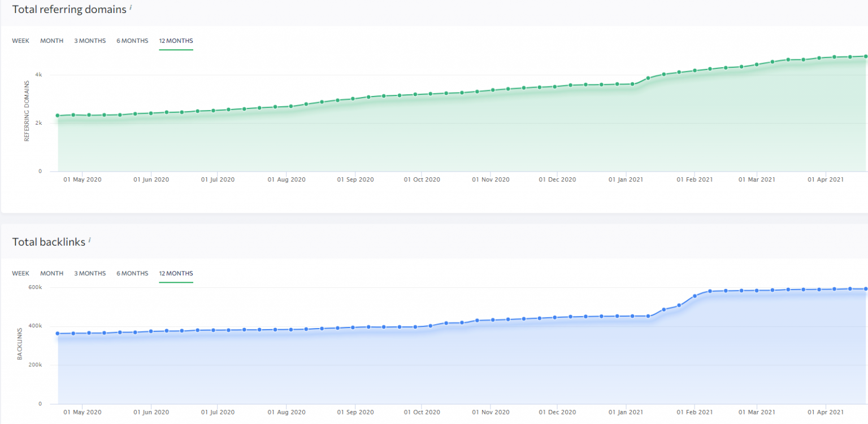Select 3 MONTHS range in referring domains chart
The width and height of the screenshot is (868, 424).
[x=90, y=41]
